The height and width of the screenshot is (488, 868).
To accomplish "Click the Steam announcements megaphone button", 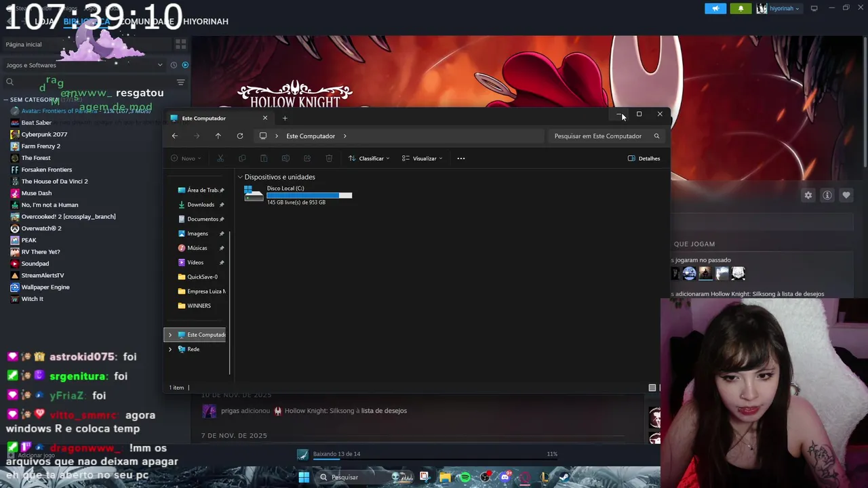I will 715,9.
